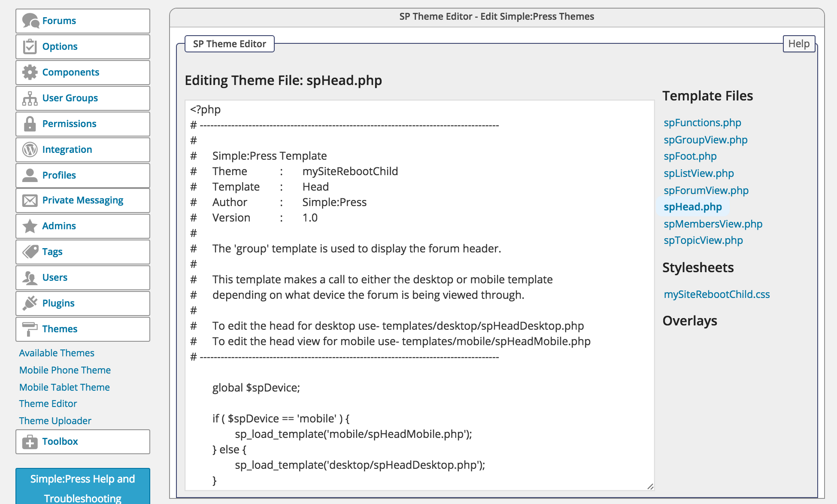
Task: Click the Integration WordPress logo icon
Action: click(30, 149)
